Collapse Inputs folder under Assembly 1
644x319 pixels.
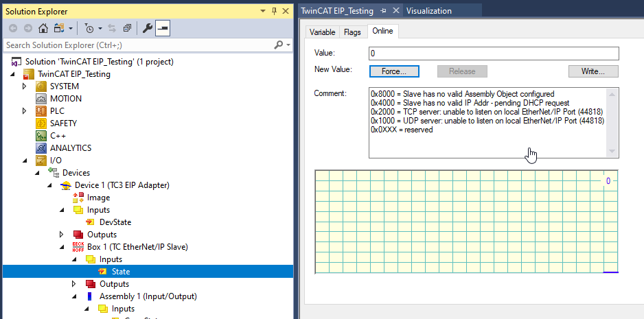click(x=87, y=308)
